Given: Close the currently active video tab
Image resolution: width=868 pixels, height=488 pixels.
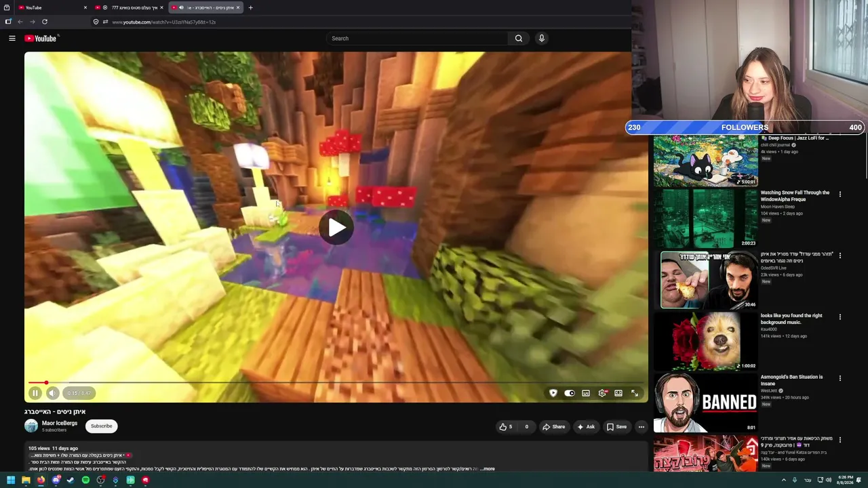Looking at the screenshot, I should [238, 7].
